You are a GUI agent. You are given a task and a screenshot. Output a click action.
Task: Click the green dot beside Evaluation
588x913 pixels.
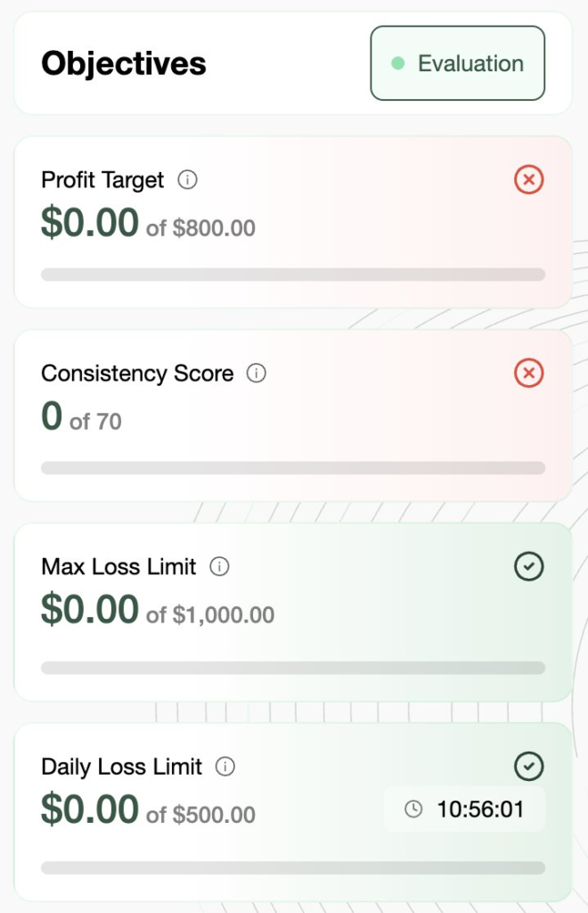click(x=398, y=63)
